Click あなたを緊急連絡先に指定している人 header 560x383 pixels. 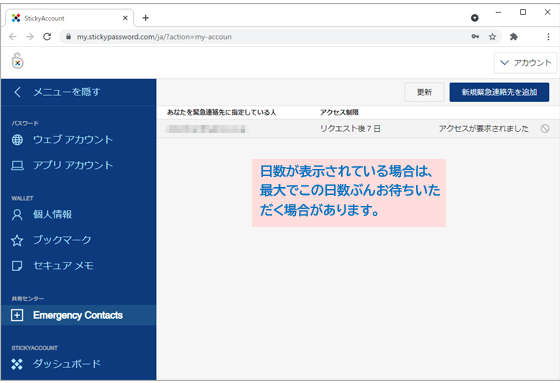point(221,112)
